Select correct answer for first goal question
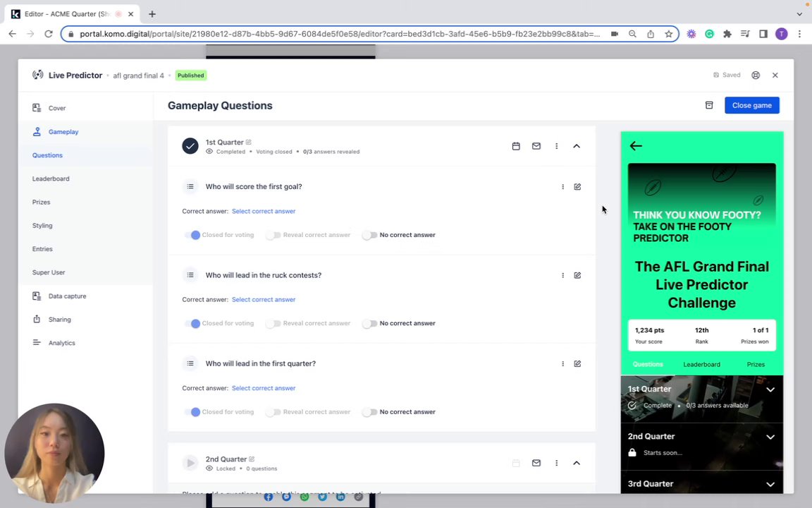 [x=263, y=211]
